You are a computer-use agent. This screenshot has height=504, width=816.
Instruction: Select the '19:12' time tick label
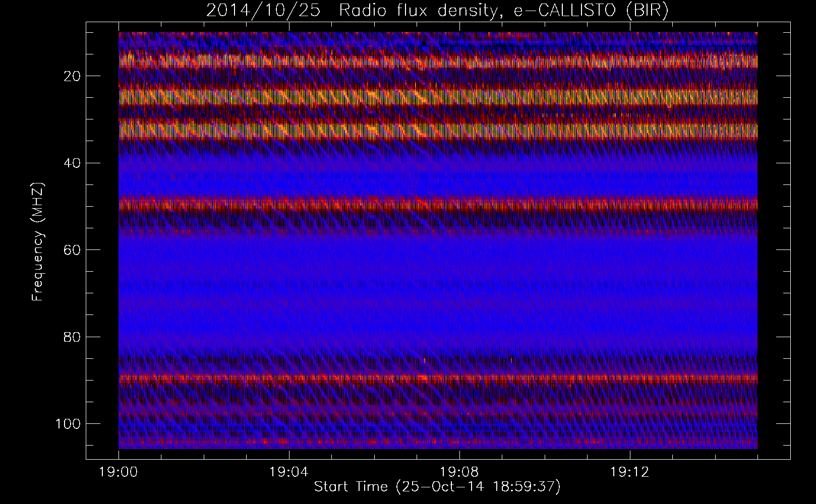coord(630,472)
